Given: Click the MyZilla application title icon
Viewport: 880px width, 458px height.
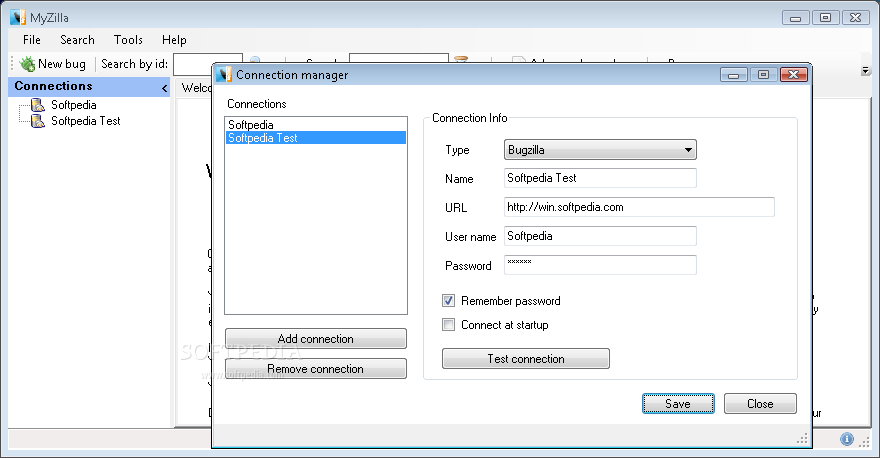Looking at the screenshot, I should 18,17.
